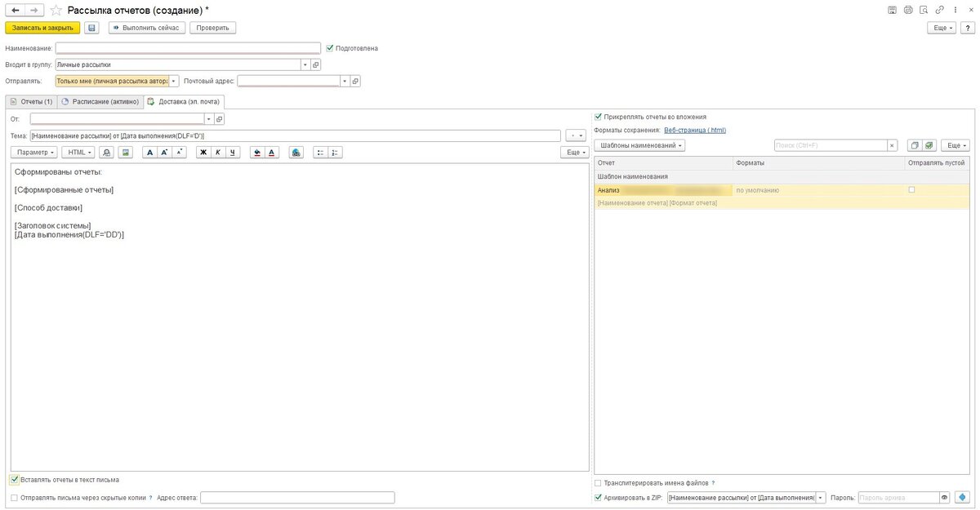
Task: Open the Отправлять dropdown list
Action: coord(173,81)
